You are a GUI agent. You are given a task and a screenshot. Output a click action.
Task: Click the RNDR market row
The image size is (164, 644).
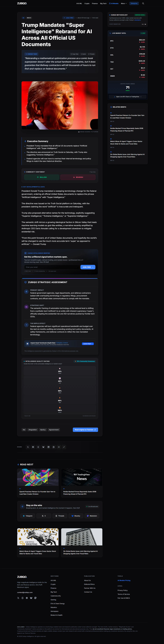pyautogui.click(x=128, y=76)
